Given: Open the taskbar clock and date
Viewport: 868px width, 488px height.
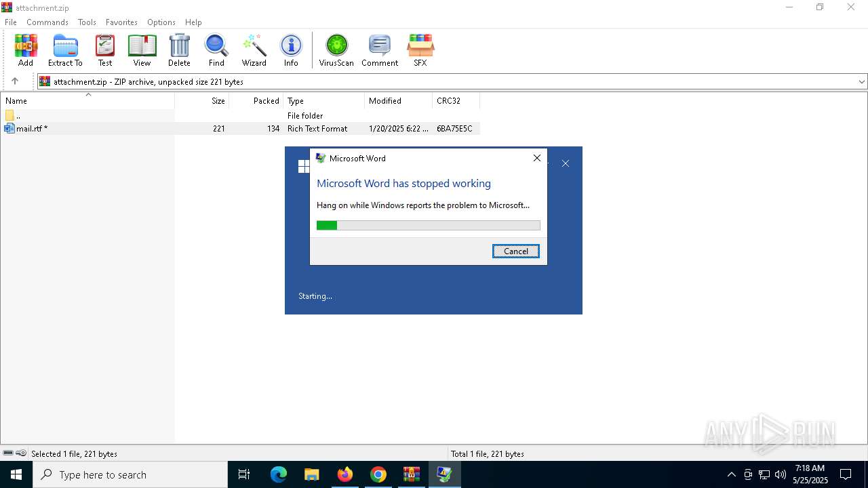Looking at the screenshot, I should click(x=810, y=474).
